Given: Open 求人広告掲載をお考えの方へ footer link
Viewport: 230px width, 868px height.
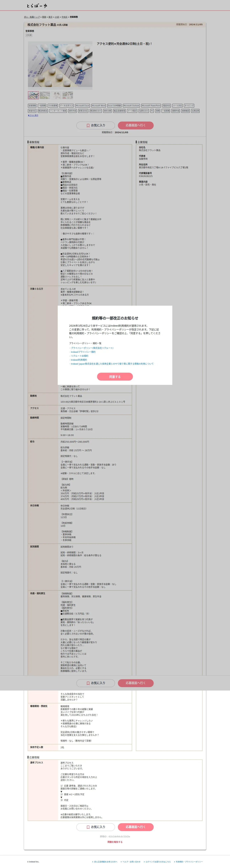Looking at the screenshot, I should click(105, 862).
